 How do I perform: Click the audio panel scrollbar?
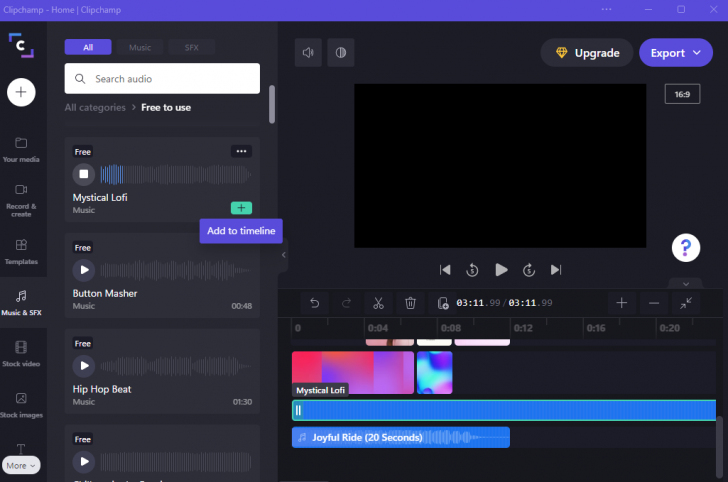tap(272, 104)
